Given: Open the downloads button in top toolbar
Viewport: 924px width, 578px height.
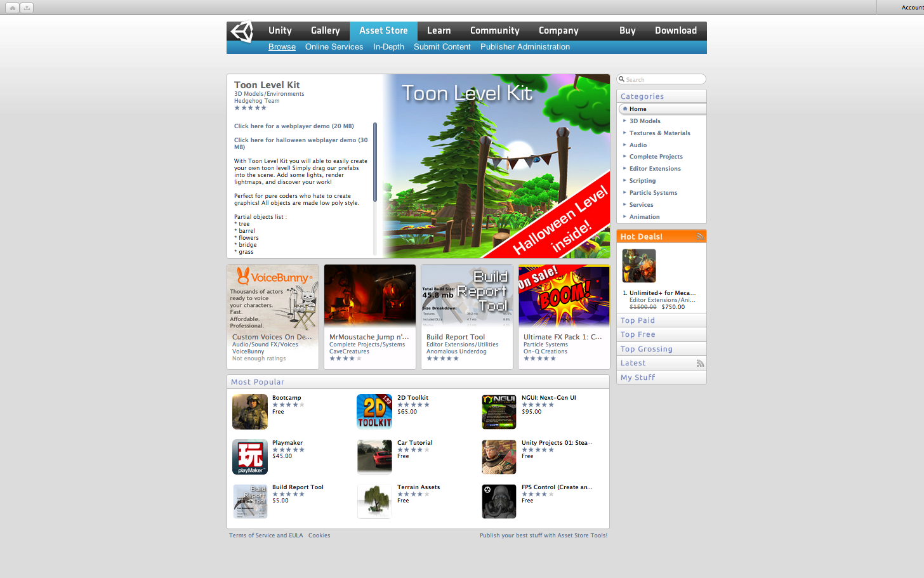Looking at the screenshot, I should (x=27, y=8).
